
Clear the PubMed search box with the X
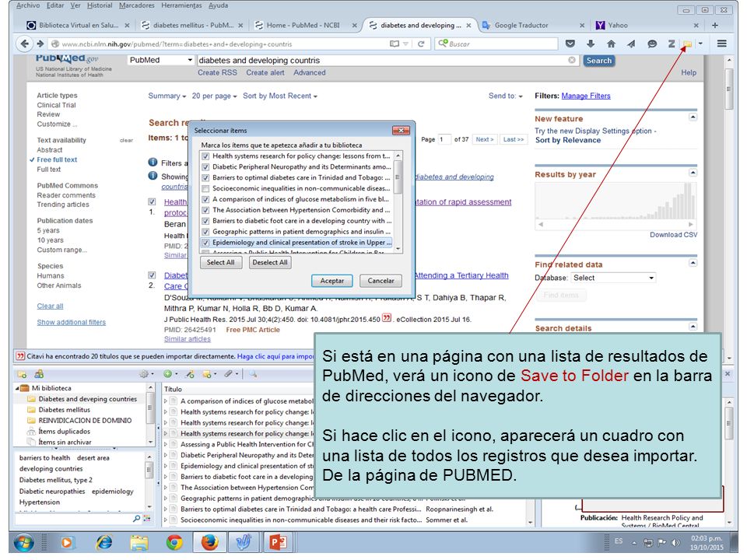click(572, 60)
